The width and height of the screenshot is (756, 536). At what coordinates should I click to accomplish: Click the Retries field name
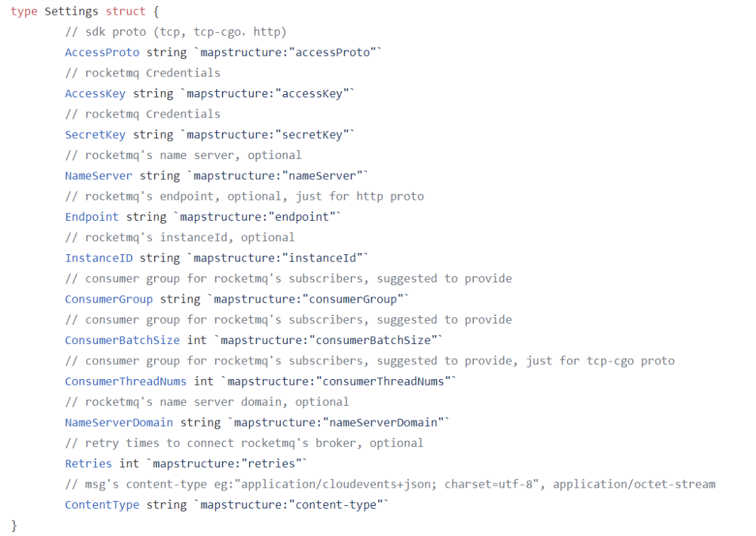88,464
